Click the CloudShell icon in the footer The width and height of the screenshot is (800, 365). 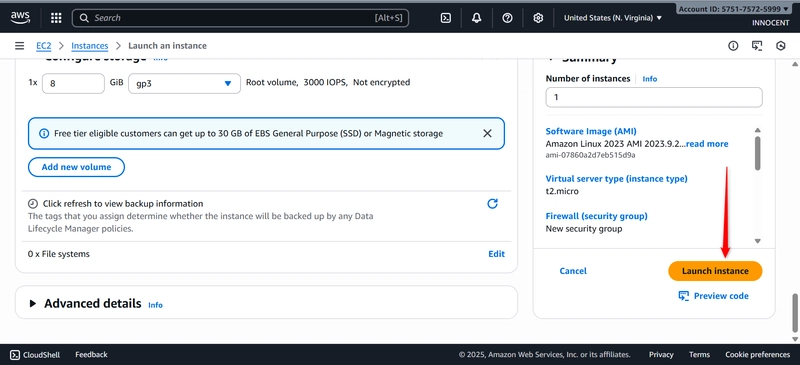click(15, 354)
